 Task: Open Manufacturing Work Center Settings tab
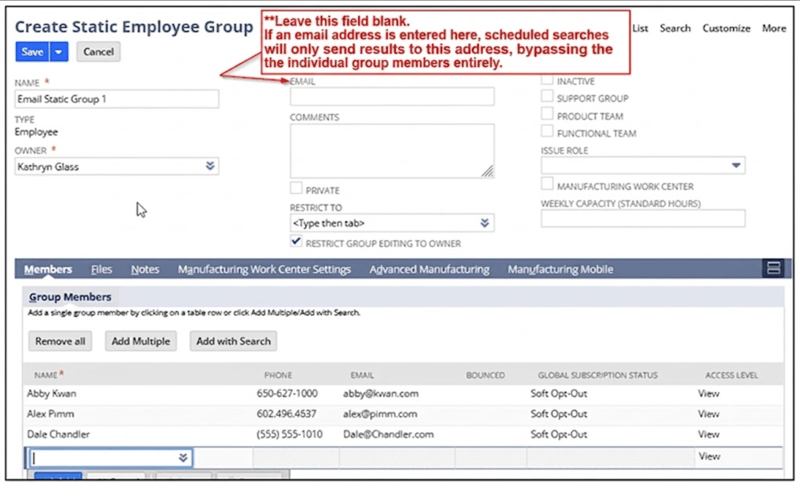(264, 269)
